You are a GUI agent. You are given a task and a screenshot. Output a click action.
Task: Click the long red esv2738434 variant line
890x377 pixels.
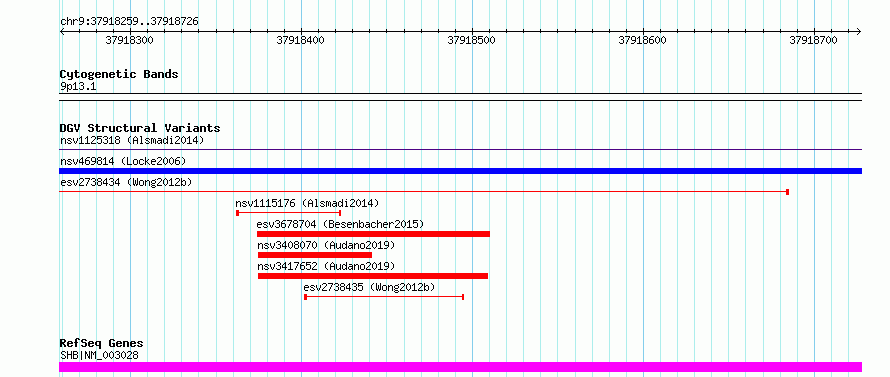[424, 192]
